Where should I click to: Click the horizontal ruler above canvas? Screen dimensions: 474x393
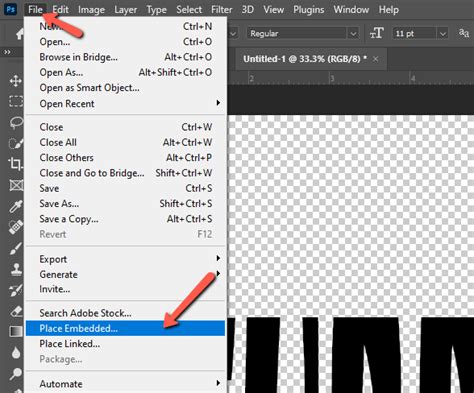(351, 79)
